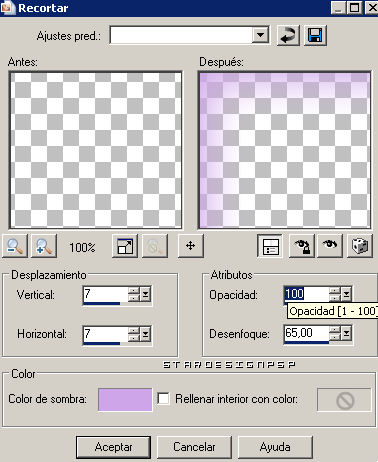
Task: Click the Horizontal offset value field
Action: point(105,334)
